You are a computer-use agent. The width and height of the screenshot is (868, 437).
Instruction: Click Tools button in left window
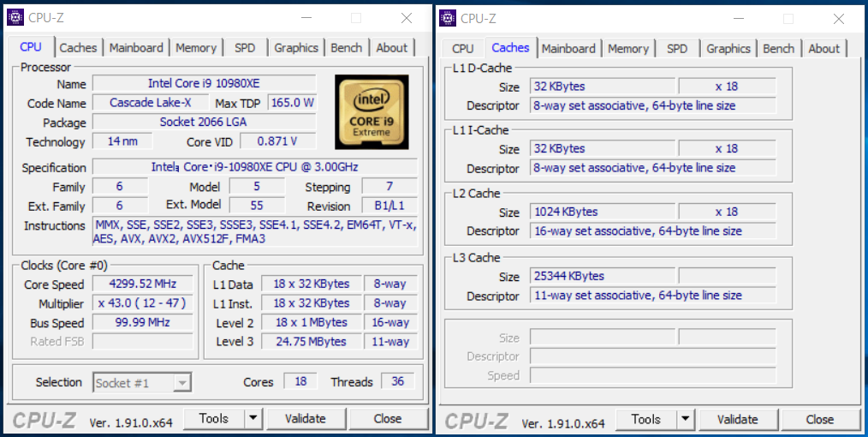(x=214, y=419)
